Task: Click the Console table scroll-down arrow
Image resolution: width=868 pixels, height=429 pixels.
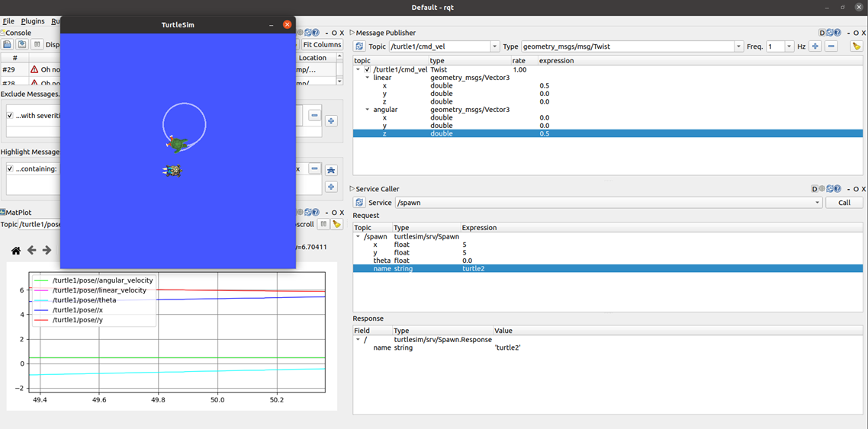Action: tap(340, 82)
